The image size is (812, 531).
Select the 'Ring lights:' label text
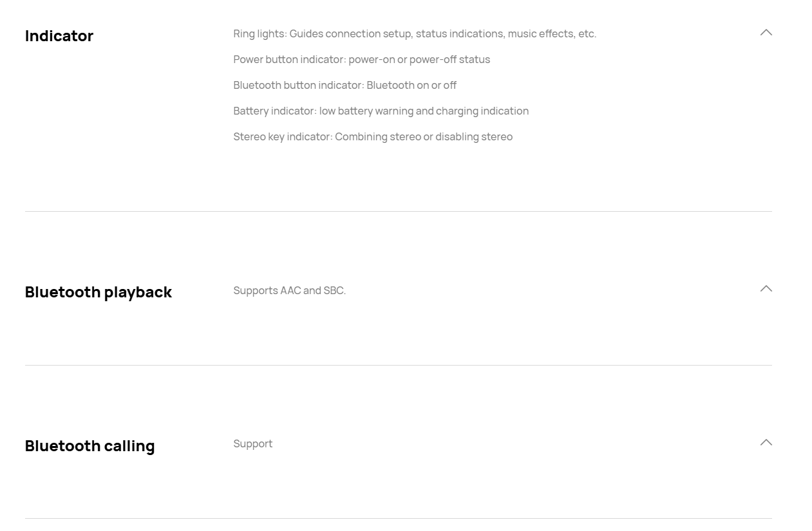click(x=260, y=33)
